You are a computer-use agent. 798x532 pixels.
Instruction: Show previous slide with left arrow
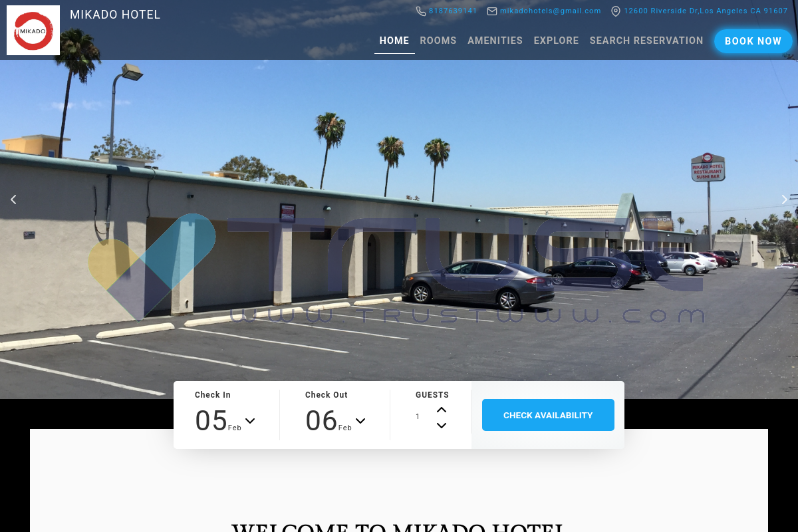[13, 199]
